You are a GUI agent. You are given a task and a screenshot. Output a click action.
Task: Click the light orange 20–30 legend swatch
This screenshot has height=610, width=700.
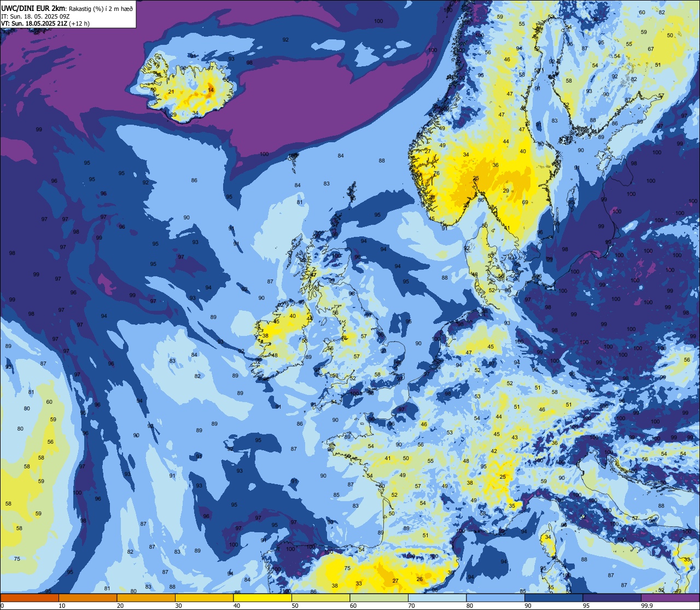coord(146,597)
